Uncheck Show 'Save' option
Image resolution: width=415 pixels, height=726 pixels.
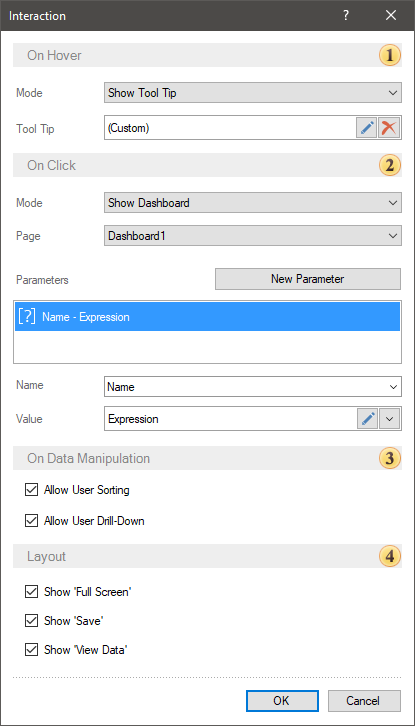point(31,620)
